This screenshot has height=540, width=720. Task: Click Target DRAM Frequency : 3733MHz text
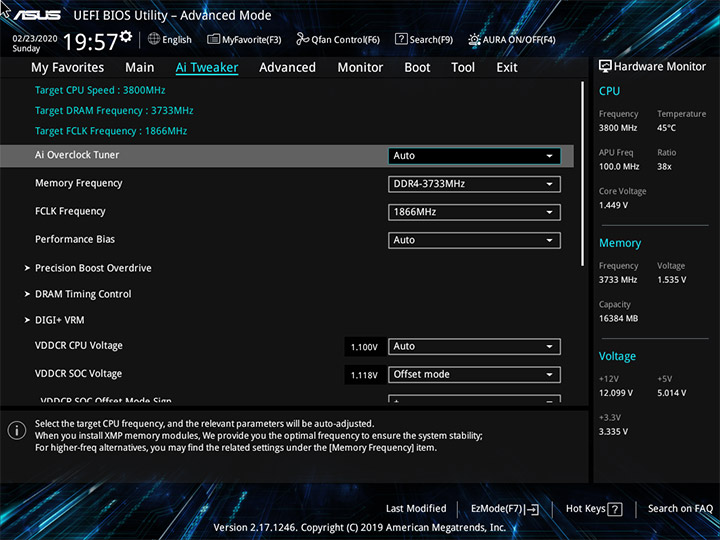pos(114,111)
